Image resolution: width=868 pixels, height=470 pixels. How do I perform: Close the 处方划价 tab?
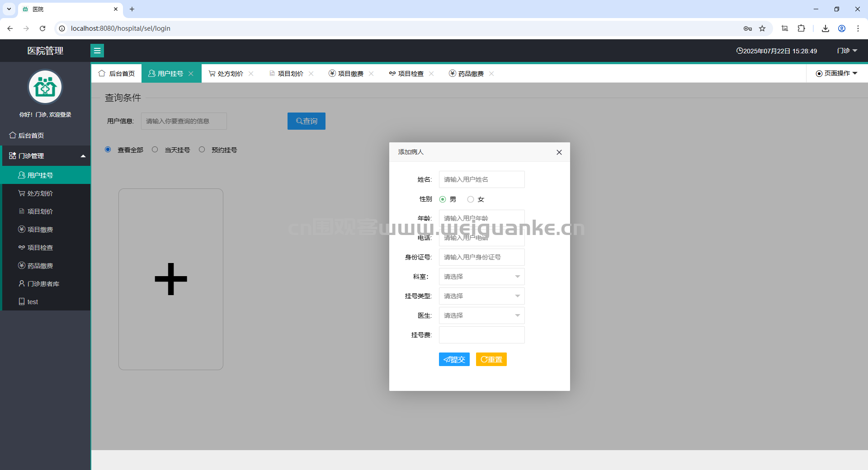251,74
